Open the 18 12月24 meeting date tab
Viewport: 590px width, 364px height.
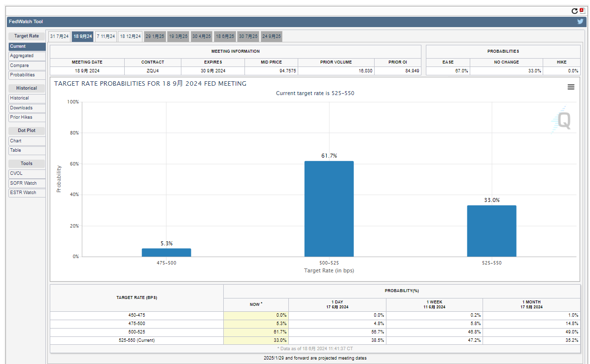click(130, 36)
